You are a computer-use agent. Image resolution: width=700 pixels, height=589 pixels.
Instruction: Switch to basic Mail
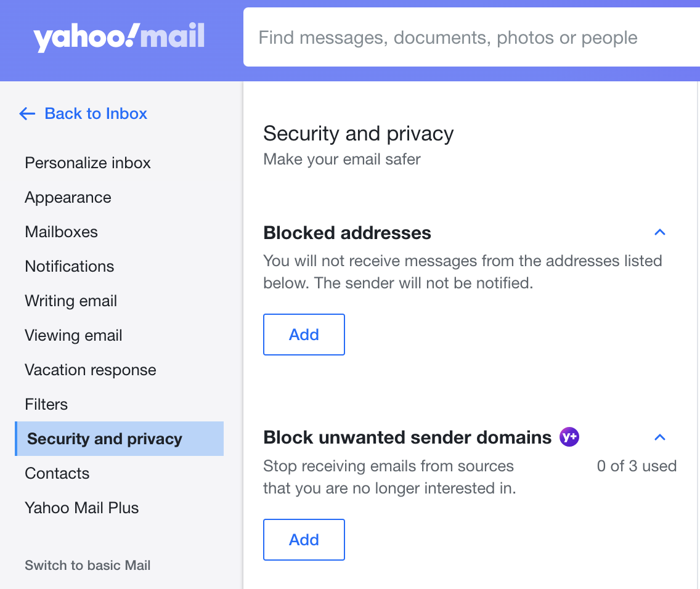coord(87,565)
